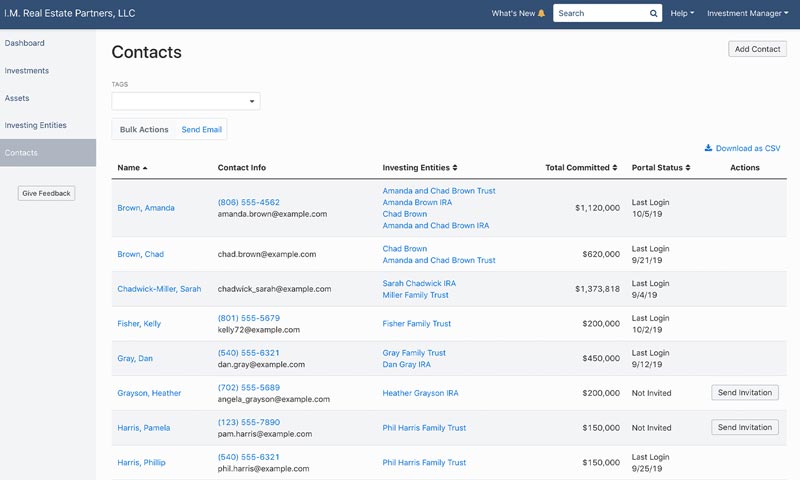
Task: Click the What's New bell icon
Action: pyautogui.click(x=541, y=14)
